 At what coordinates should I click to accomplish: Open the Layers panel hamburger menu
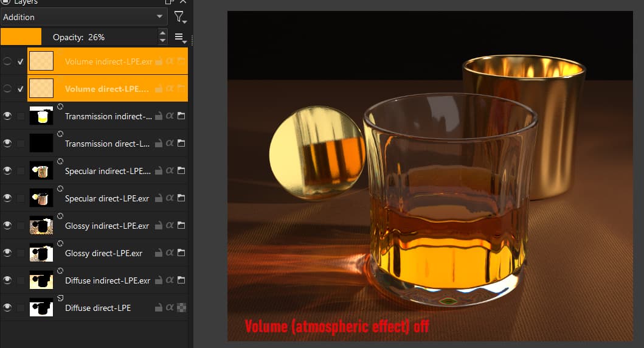click(x=180, y=38)
